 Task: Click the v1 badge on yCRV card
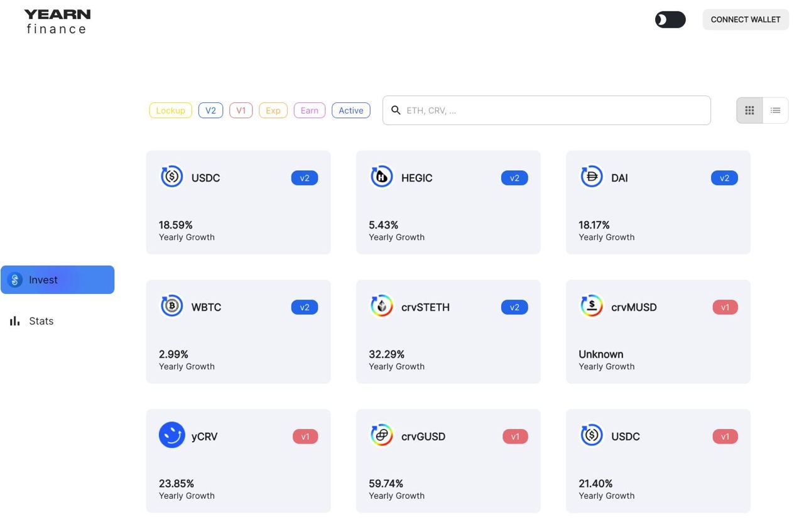pos(305,437)
